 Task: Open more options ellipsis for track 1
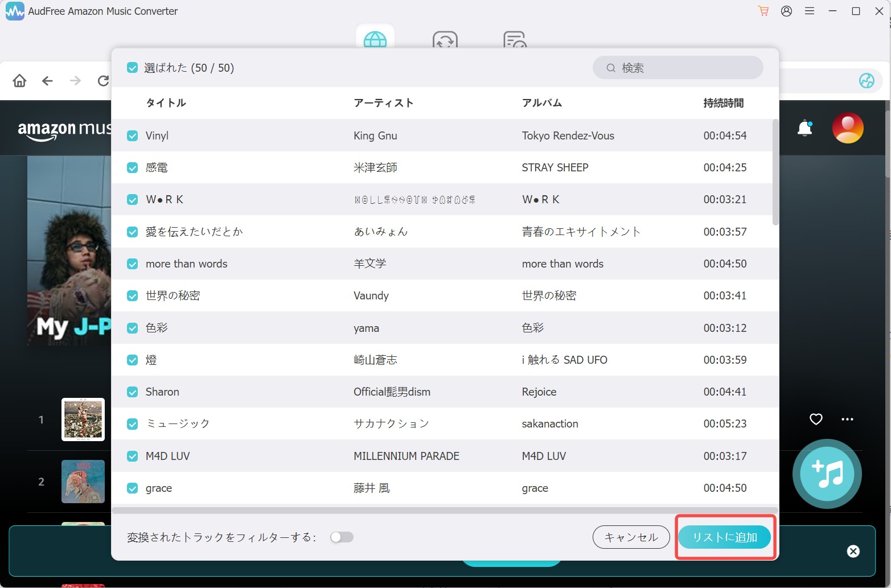[x=847, y=420]
